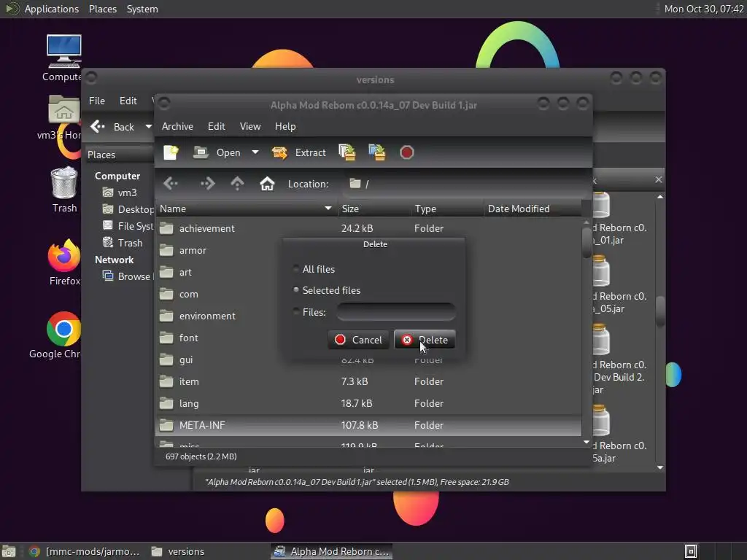The image size is (747, 560).
Task: Select the item folder
Action: (x=189, y=382)
